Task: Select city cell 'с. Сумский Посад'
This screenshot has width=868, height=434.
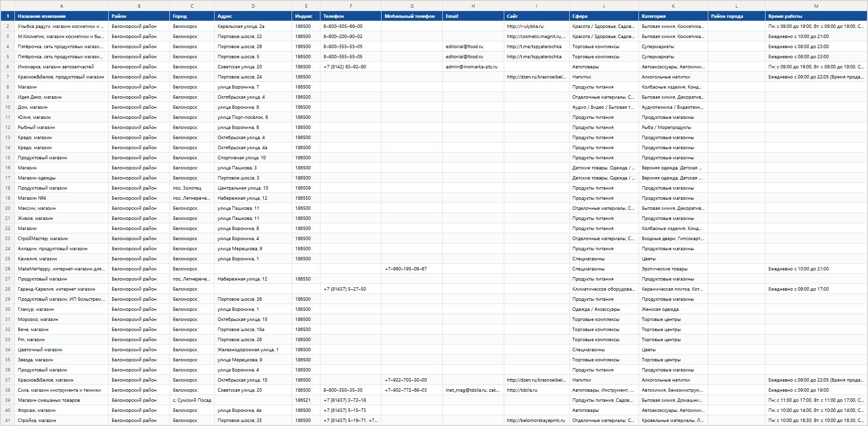Action: 192,400
